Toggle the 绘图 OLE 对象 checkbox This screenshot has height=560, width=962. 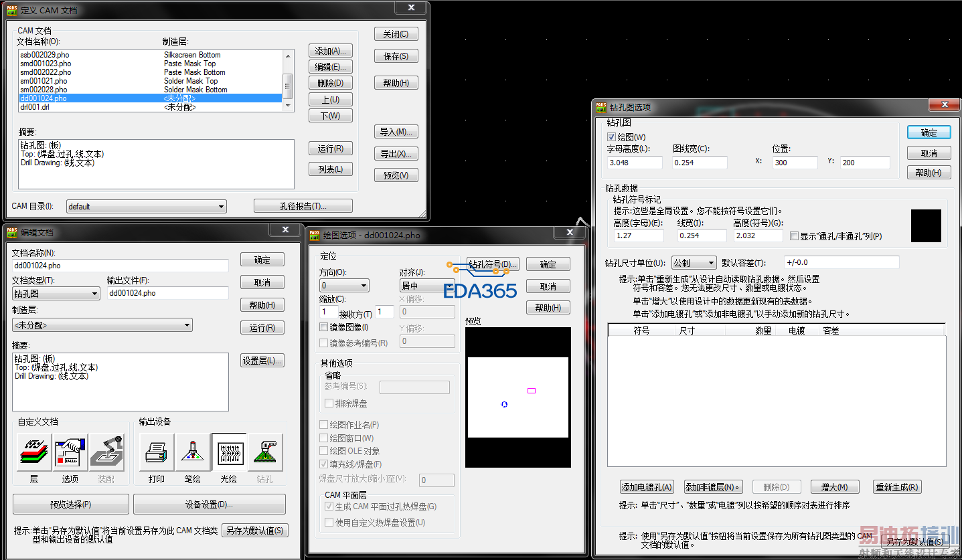pyautogui.click(x=324, y=451)
